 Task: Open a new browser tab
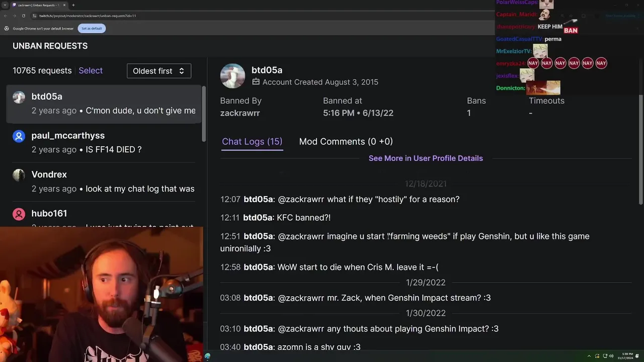point(73,5)
